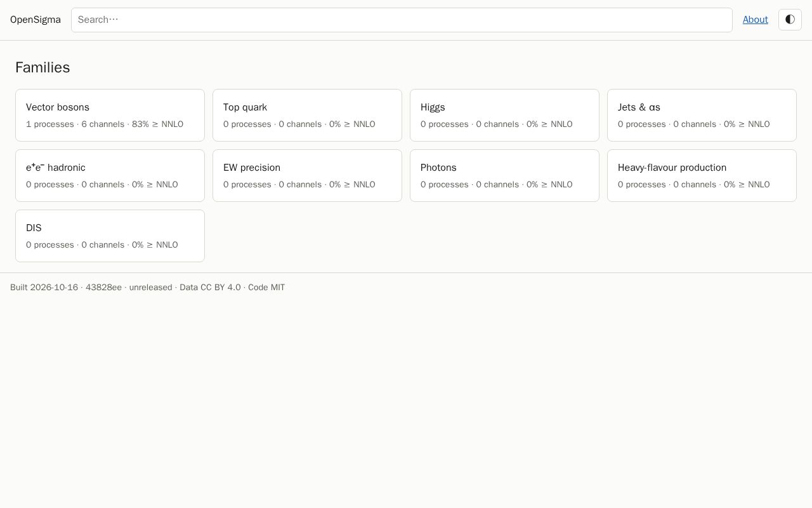Click Vector bosons stats line showing 83%

[105, 124]
